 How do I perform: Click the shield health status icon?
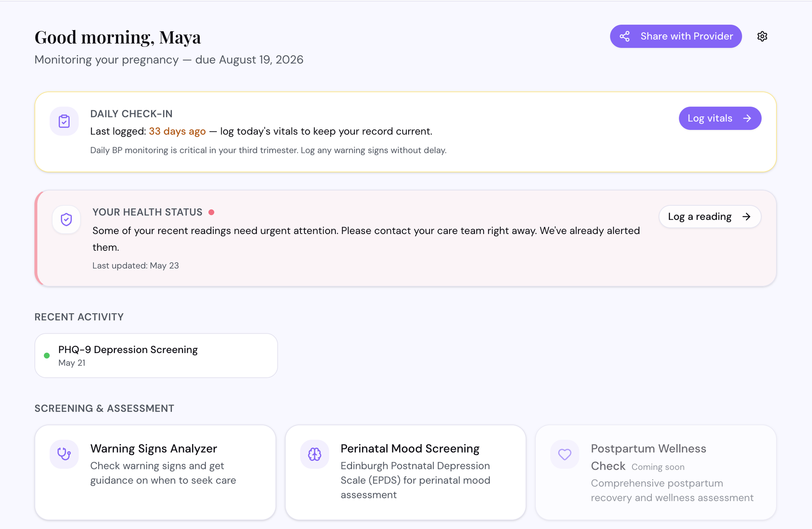pyautogui.click(x=66, y=219)
